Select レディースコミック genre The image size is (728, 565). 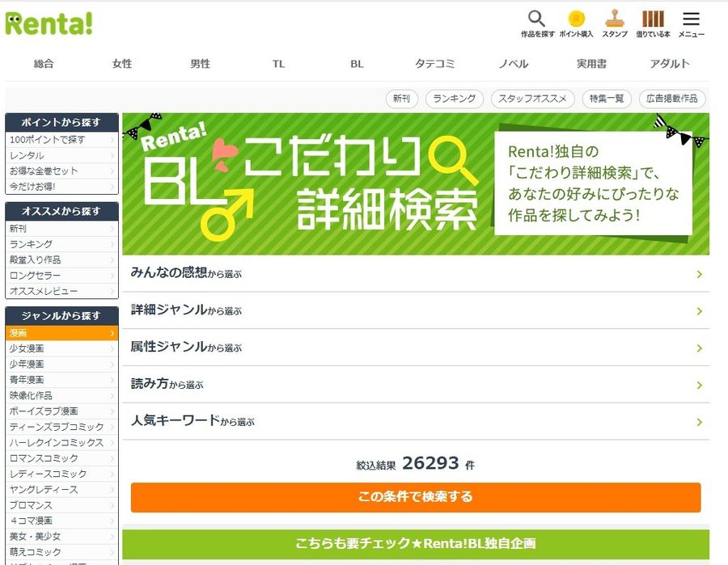(61, 474)
